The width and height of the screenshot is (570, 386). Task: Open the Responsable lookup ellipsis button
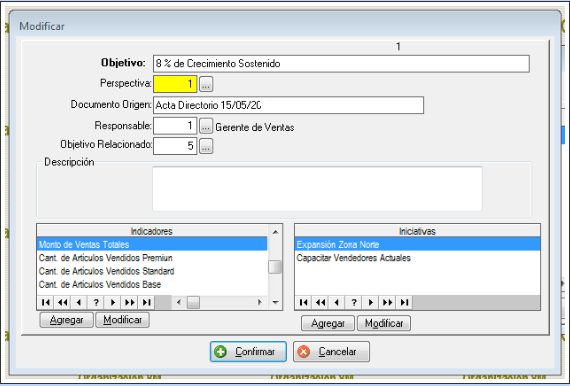[x=206, y=126]
